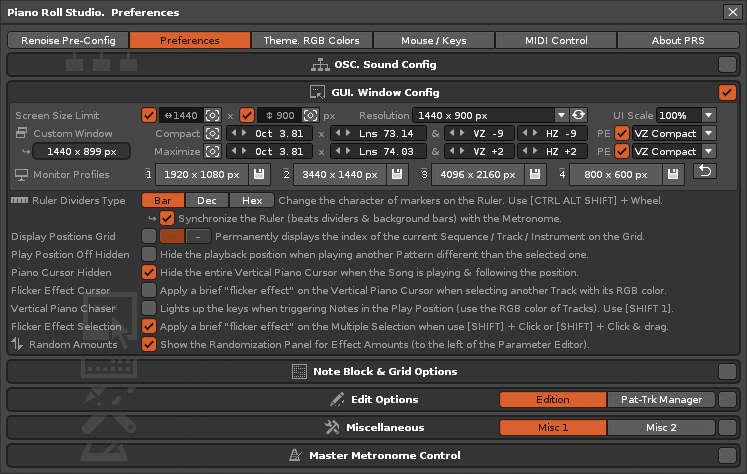Expand Master Metronome Control section
Image resolution: width=747 pixels, height=474 pixels.
[x=727, y=455]
